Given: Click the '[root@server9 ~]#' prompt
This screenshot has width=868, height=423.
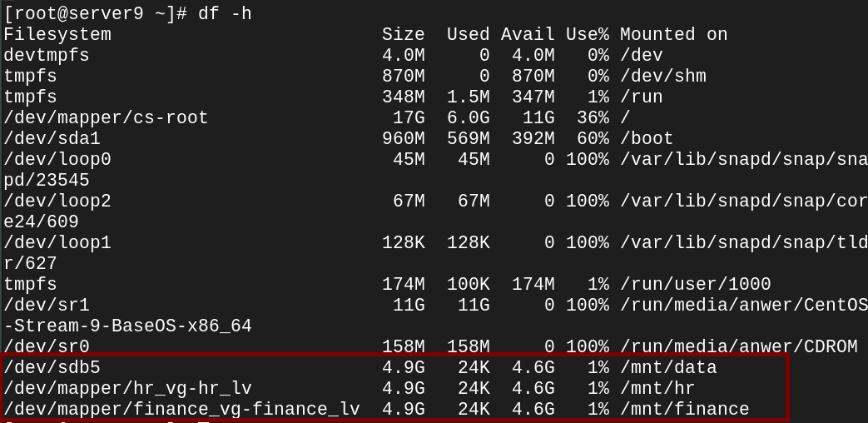Looking at the screenshot, I should tap(95, 13).
